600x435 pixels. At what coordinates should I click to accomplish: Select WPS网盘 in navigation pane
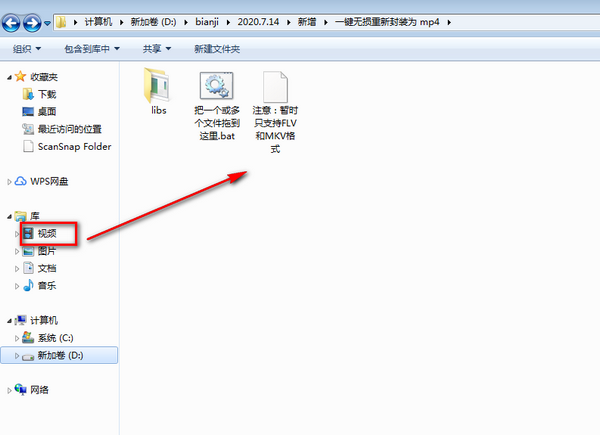(49, 181)
